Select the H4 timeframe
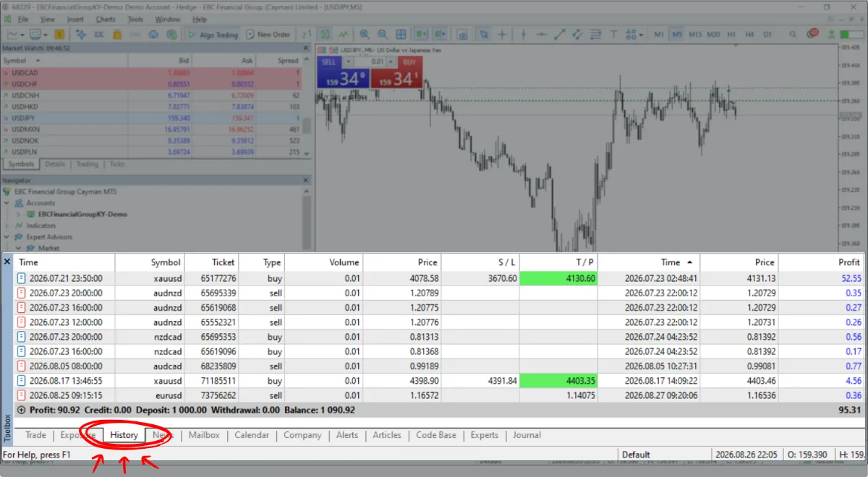Screen dimensions: 868x477 click(x=749, y=34)
